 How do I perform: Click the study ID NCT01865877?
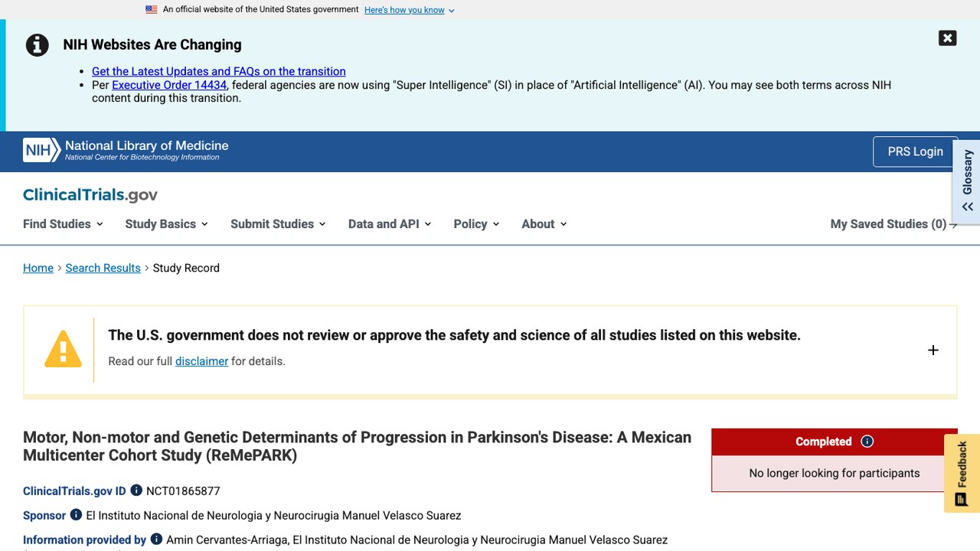(183, 491)
